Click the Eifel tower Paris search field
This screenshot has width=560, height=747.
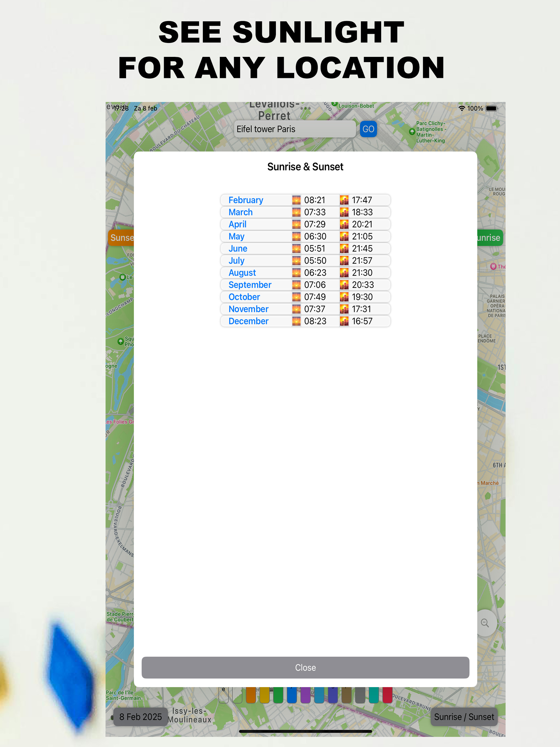(294, 129)
